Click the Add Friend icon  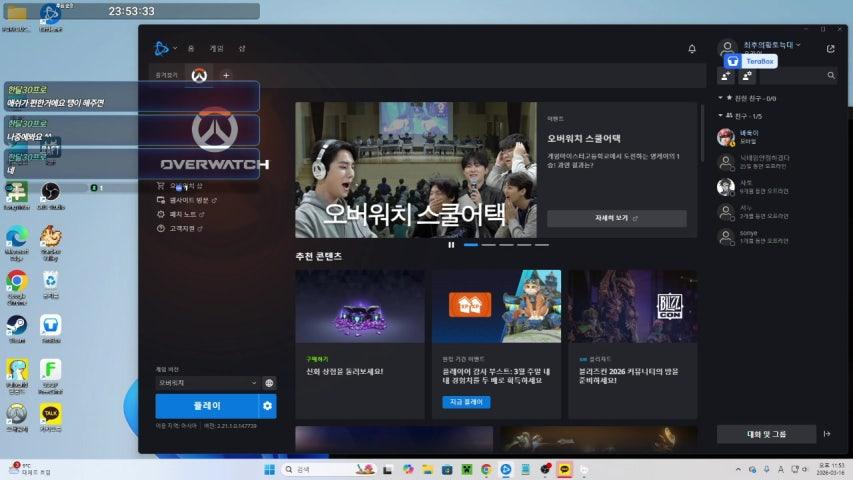[727, 75]
